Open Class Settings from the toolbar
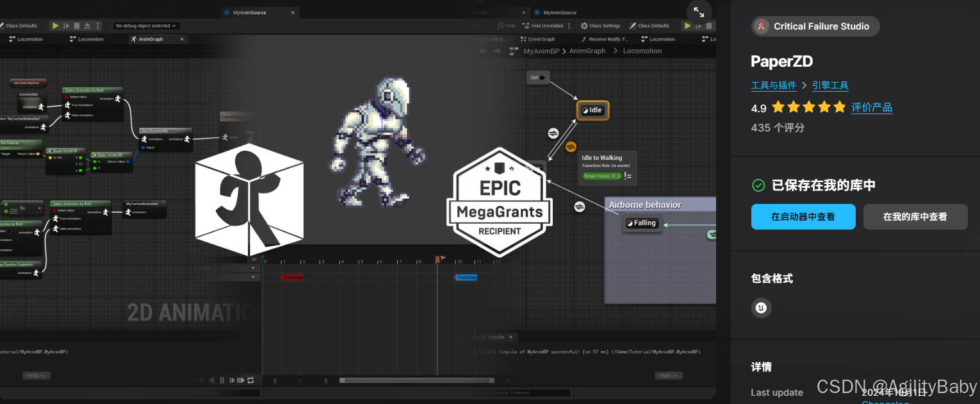The image size is (980, 404). [600, 26]
